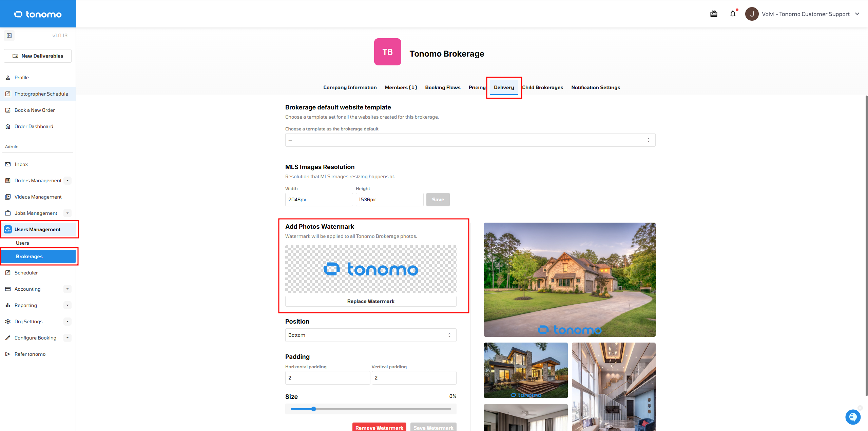Image resolution: width=868 pixels, height=431 pixels.
Task: Switch to Notification Settings tab
Action: (595, 87)
